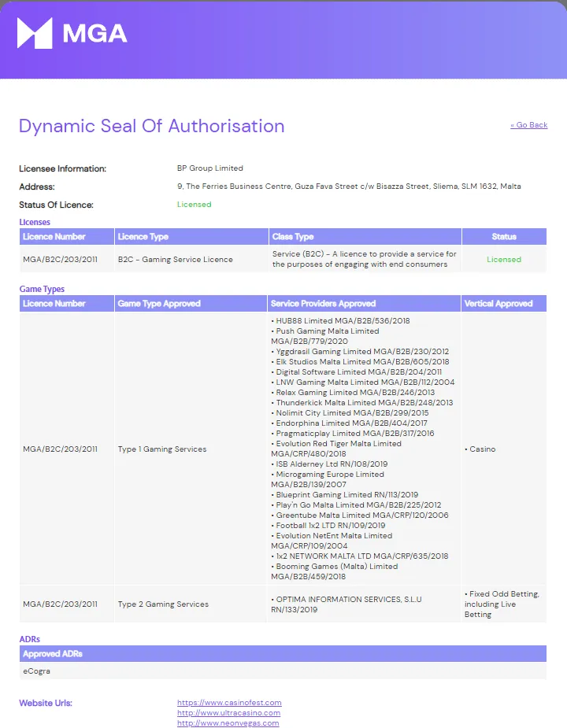Click the licensee address text in Sliema

point(349,187)
